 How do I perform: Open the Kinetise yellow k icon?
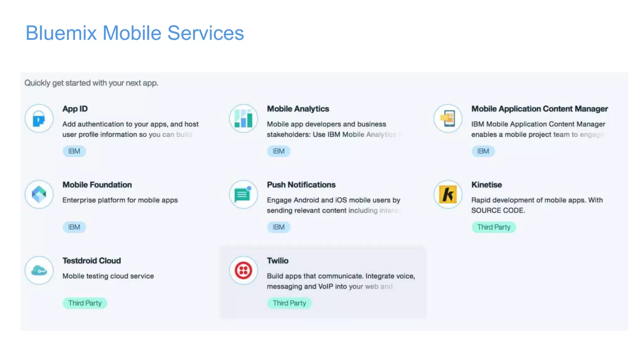(x=448, y=195)
